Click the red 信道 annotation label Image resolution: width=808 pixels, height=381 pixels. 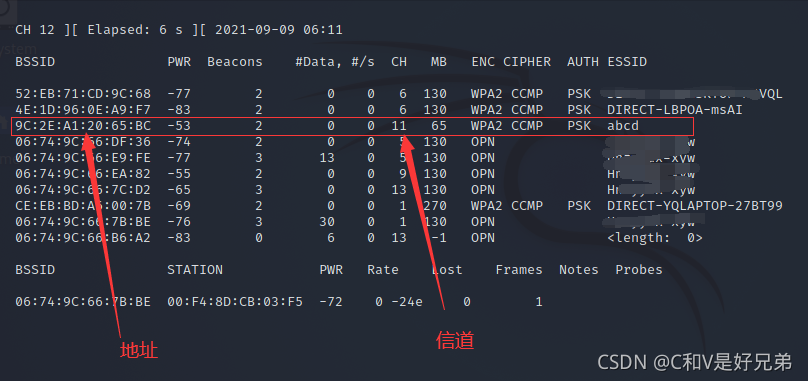(x=455, y=340)
